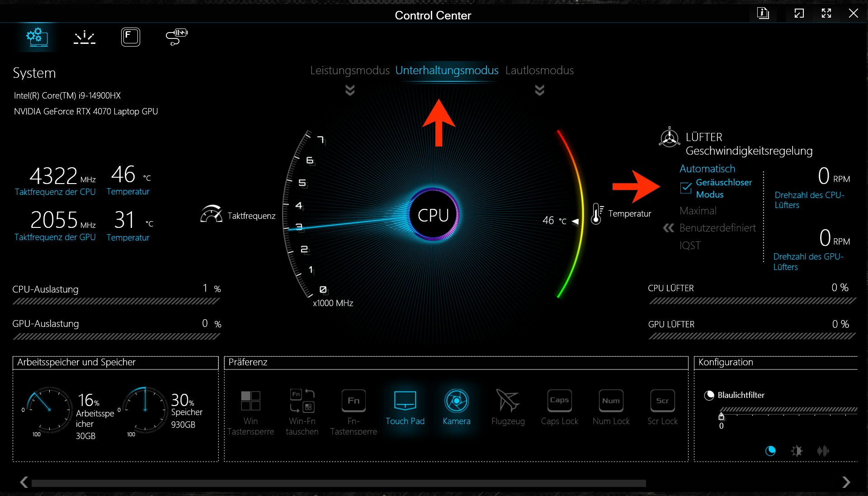Expand the chevron below Leistungsmodus

(x=350, y=90)
